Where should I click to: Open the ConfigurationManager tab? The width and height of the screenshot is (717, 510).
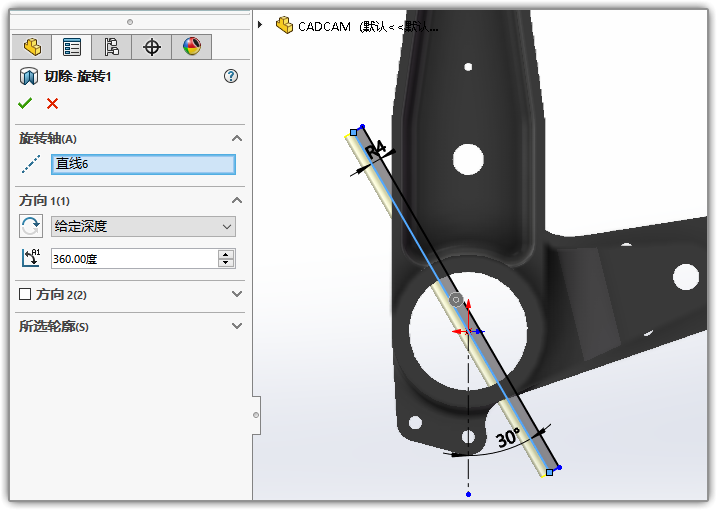point(112,47)
